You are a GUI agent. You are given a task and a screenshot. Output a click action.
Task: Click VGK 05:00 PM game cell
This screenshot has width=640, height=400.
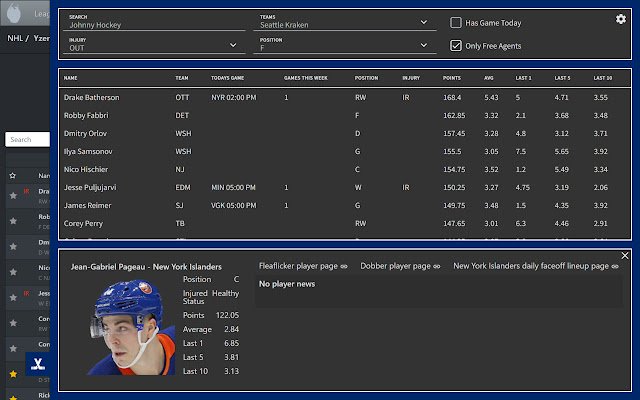(x=233, y=205)
